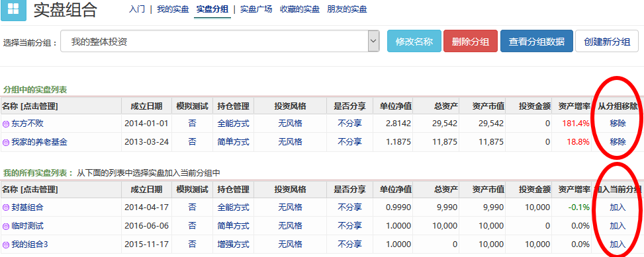Click the red 181.4% growth value
The height and width of the screenshot is (257, 644).
[x=576, y=124]
